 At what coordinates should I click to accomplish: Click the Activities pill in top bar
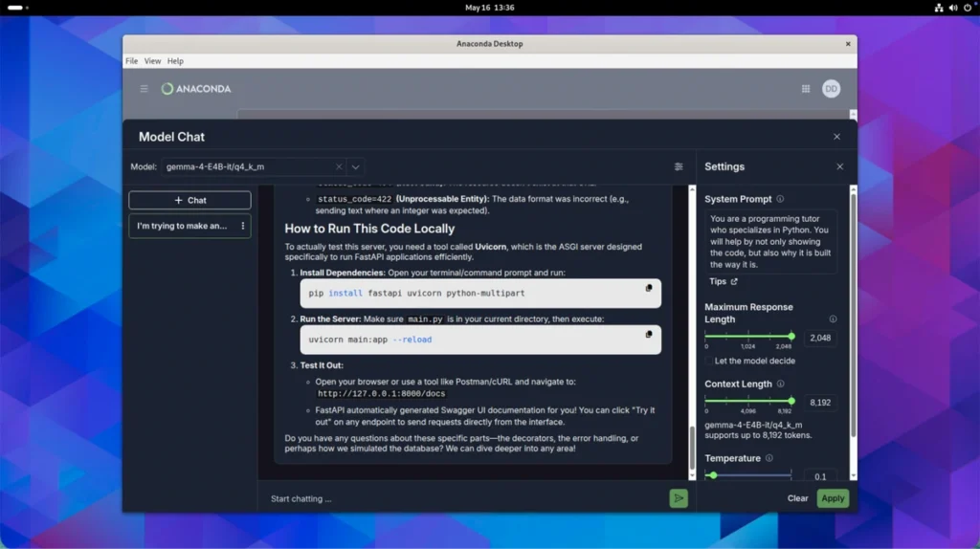click(x=15, y=8)
